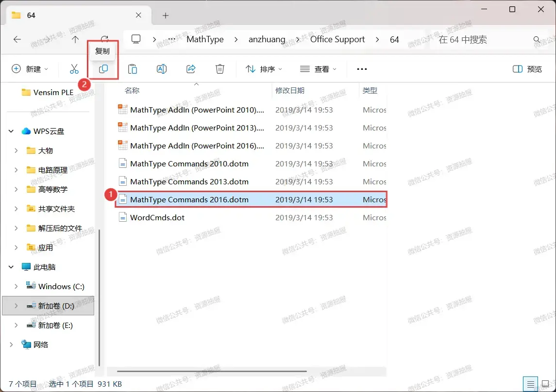Click the 64 breadcrumb segment
Screen dimensions: 556x392
394,39
